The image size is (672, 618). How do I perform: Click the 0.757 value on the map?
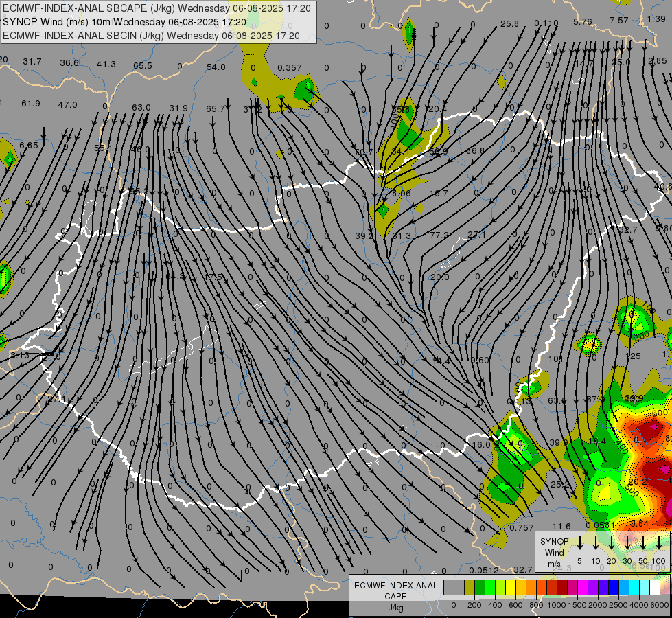tap(522, 528)
